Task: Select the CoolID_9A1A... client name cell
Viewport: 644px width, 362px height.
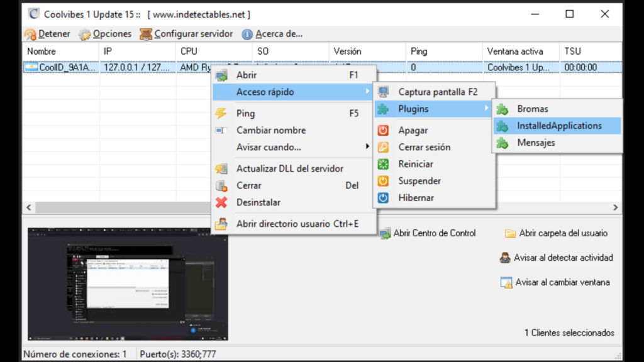Action: point(61,67)
